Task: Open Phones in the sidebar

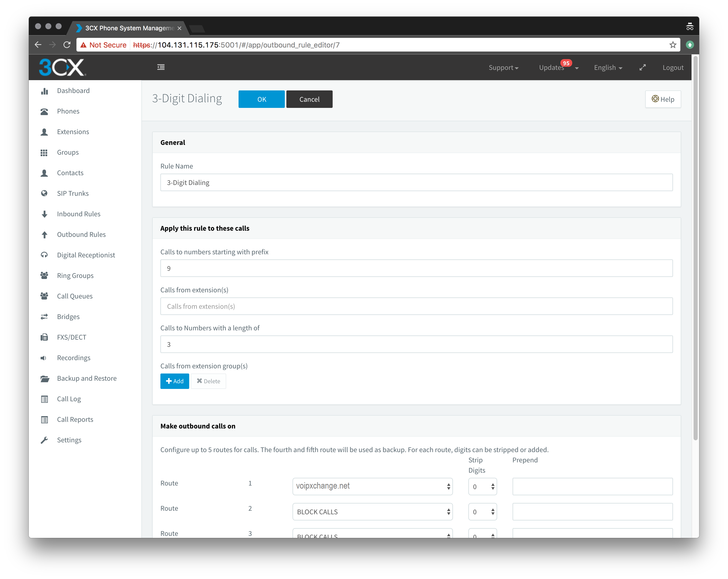Action: point(68,111)
